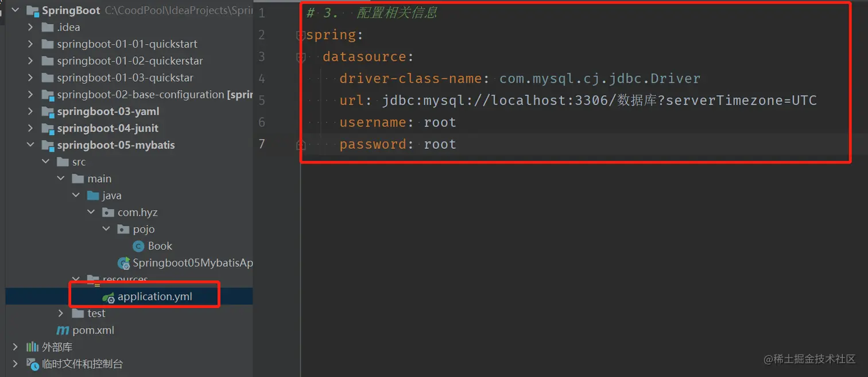Image resolution: width=868 pixels, height=377 pixels.
Task: Click the springboot-05-mybatis module icon
Action: point(48,145)
